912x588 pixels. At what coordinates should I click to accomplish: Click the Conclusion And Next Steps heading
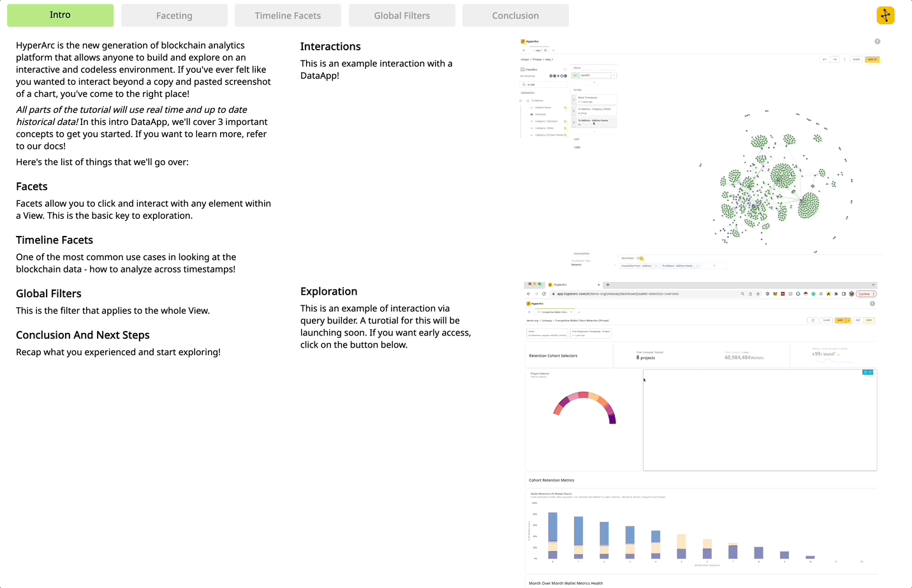coord(83,335)
